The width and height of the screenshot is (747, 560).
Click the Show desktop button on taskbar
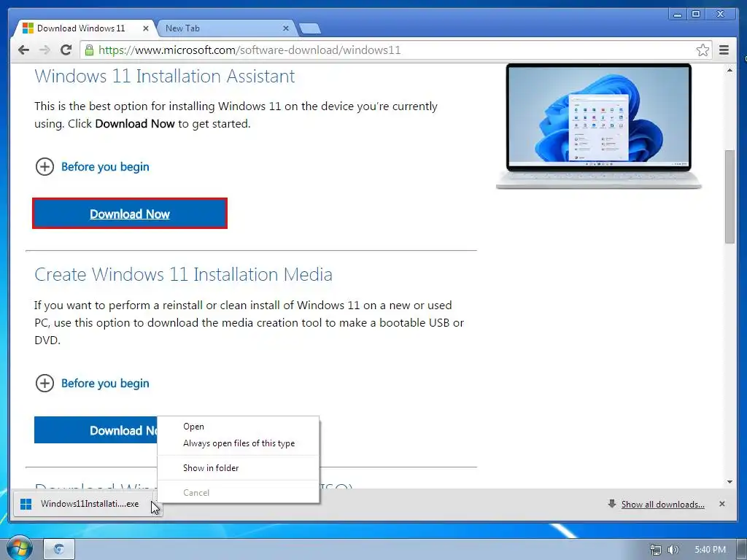pos(742,549)
